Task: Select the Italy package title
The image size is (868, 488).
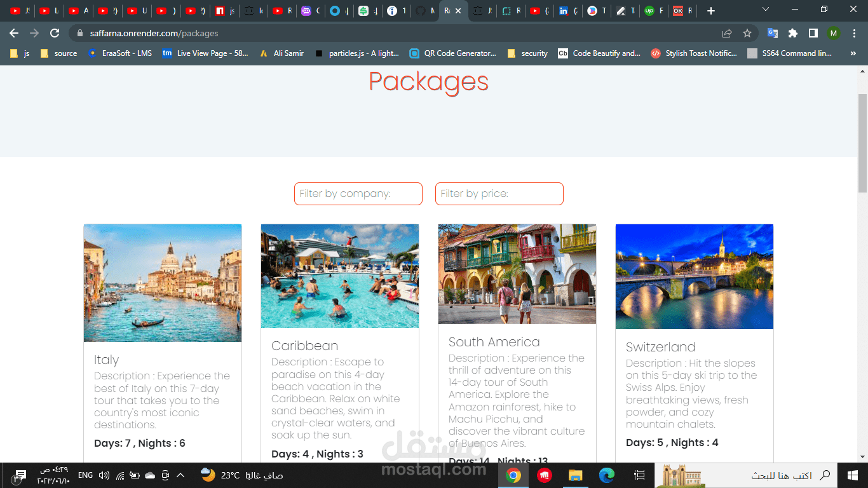Action: tap(107, 360)
